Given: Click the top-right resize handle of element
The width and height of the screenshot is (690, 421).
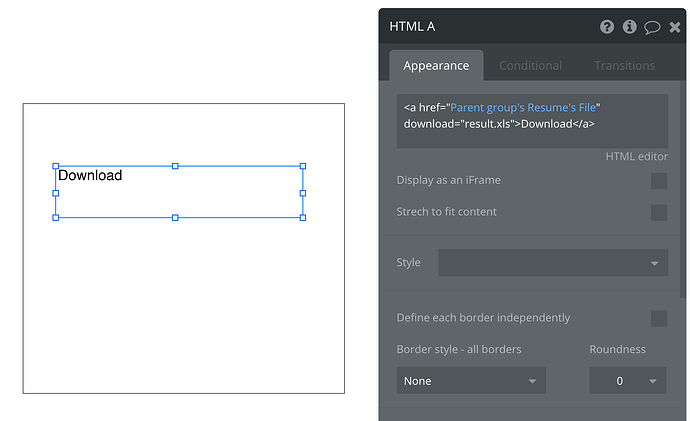Looking at the screenshot, I should tap(303, 166).
